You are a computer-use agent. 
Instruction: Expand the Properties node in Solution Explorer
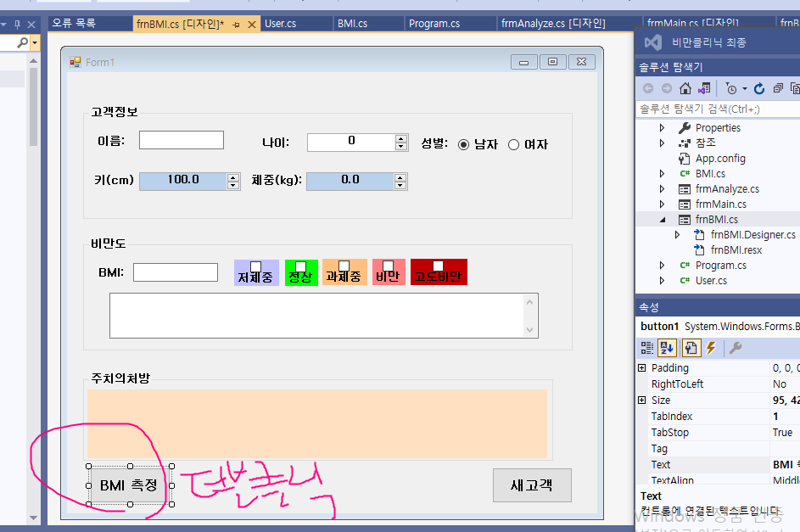[662, 127]
